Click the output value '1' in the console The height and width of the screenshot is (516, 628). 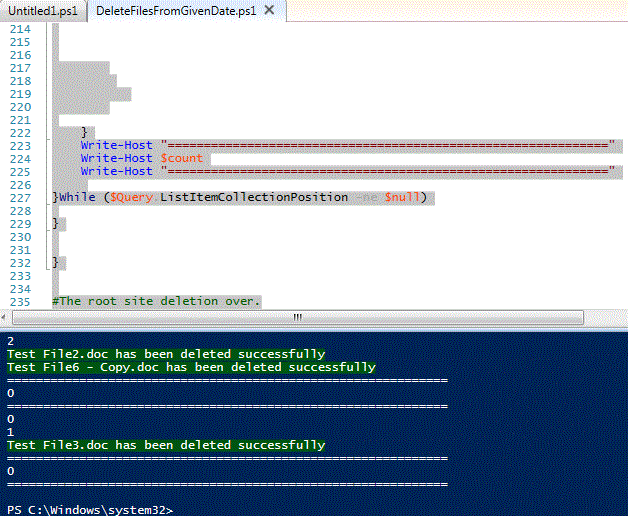click(10, 432)
